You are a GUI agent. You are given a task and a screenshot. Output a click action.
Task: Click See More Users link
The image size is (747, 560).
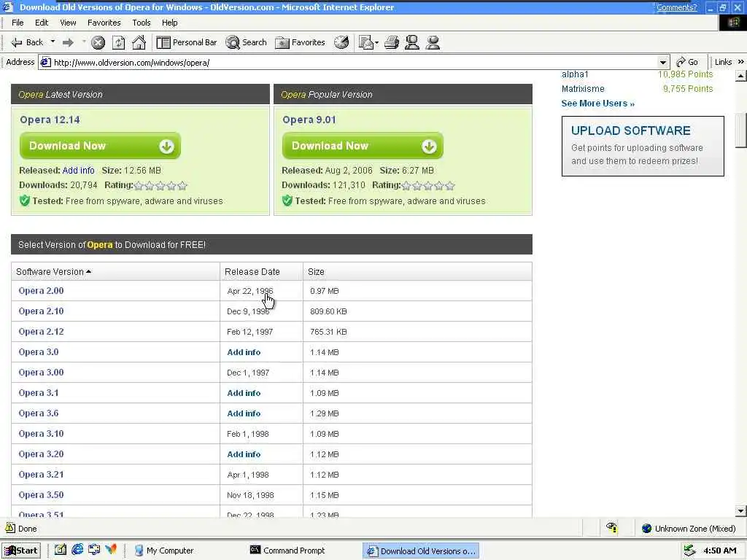click(x=597, y=104)
